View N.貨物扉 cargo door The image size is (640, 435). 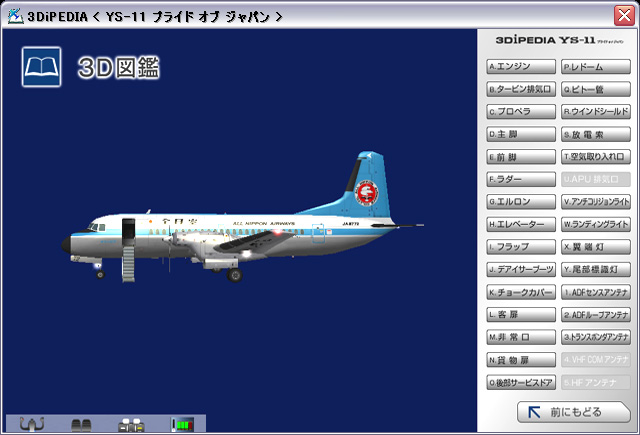point(521,360)
